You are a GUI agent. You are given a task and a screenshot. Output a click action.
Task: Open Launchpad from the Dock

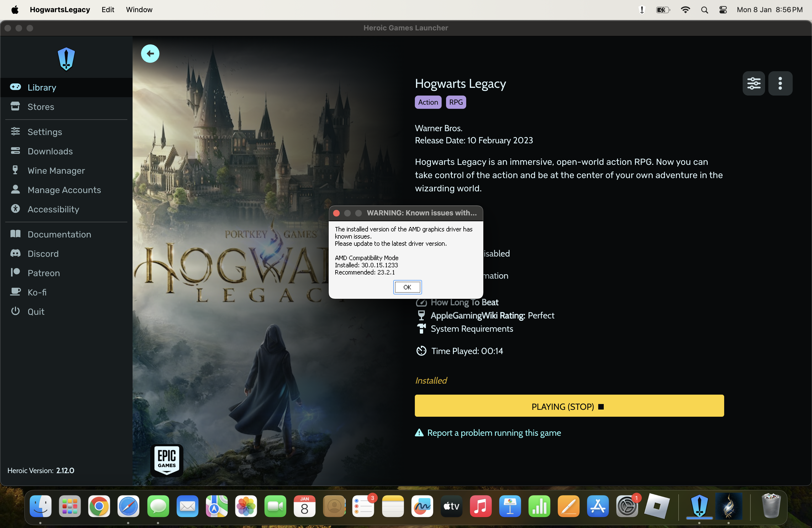click(x=70, y=506)
